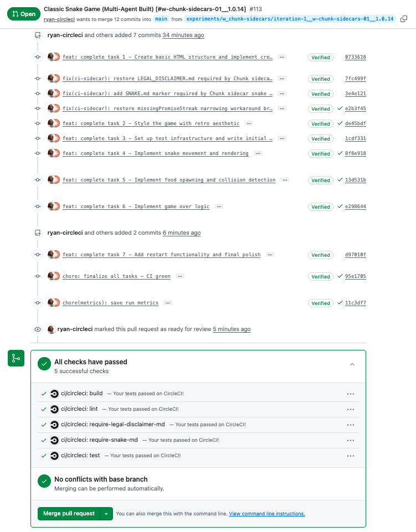
Task: Open commit 'feat: complete task 1' message
Action: pyautogui.click(x=167, y=57)
